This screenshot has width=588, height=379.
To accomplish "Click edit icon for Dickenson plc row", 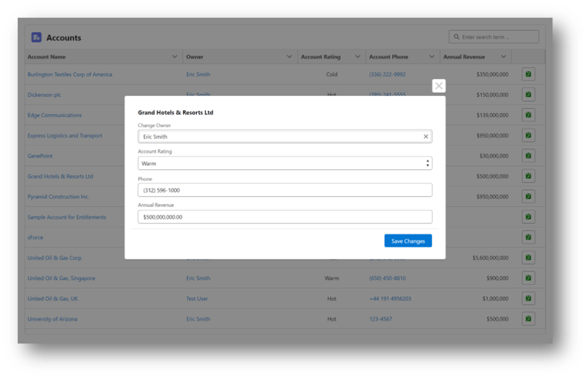I will click(x=528, y=94).
